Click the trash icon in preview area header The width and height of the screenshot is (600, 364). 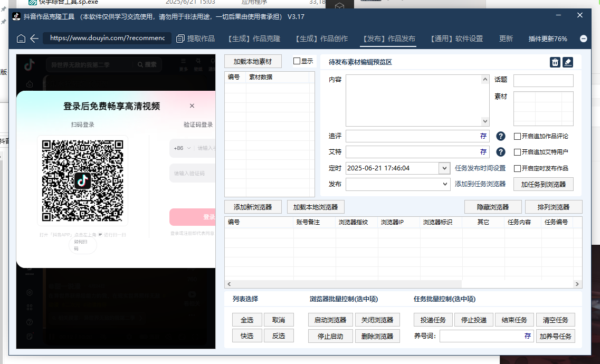click(x=555, y=62)
